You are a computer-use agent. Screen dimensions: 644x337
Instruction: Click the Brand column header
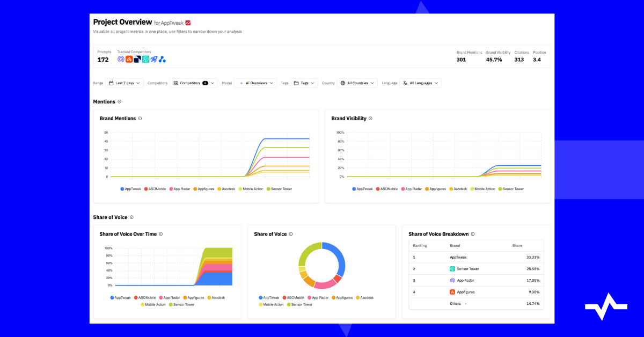click(x=455, y=246)
